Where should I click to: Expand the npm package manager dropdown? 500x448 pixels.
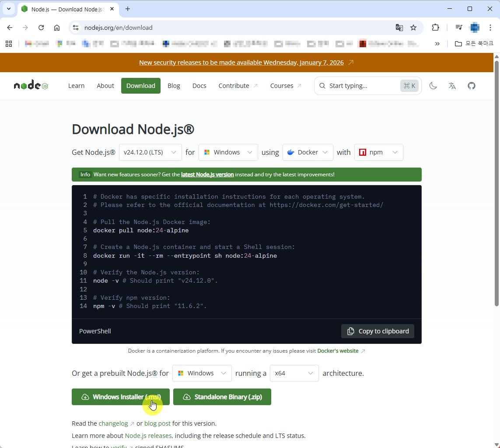[378, 152]
